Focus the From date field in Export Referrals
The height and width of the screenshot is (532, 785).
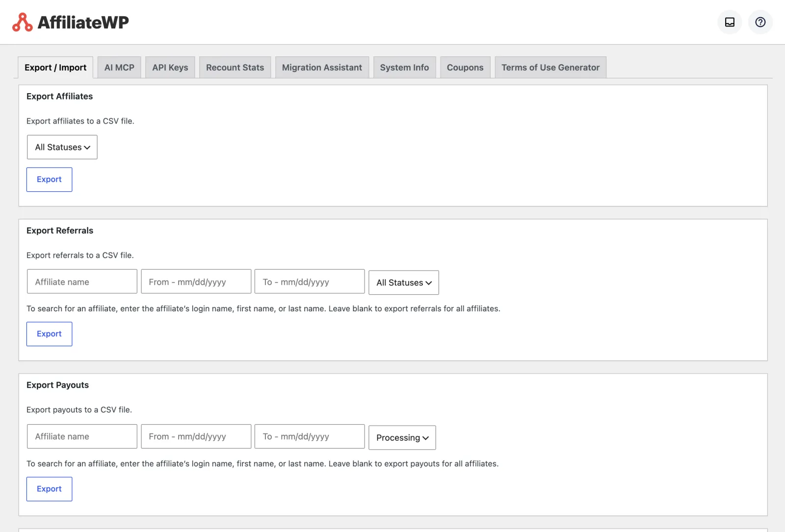coord(196,281)
